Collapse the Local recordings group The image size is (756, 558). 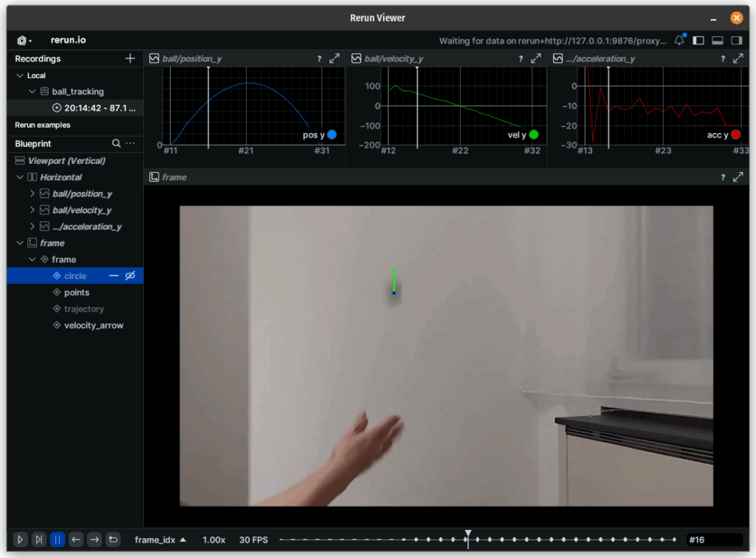(20, 75)
